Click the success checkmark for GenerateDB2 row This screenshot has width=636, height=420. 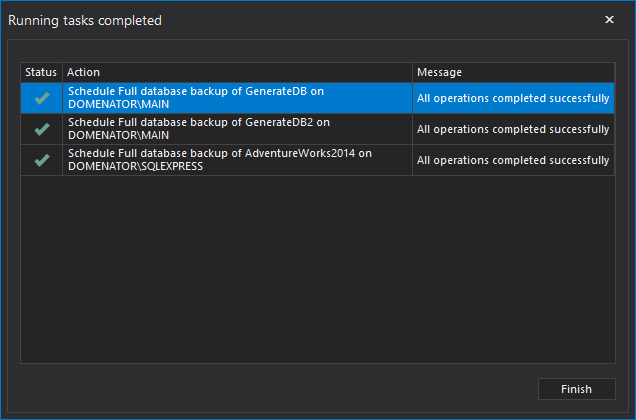pos(42,129)
